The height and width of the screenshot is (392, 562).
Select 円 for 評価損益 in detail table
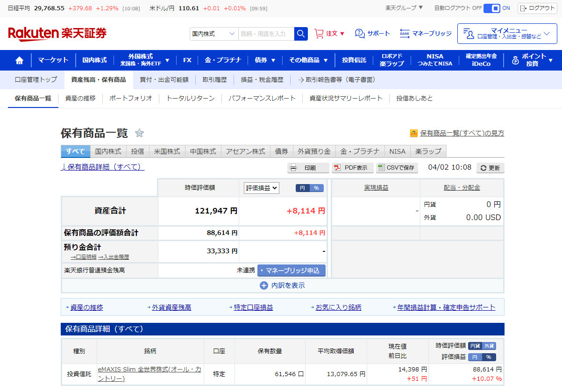coord(475,357)
